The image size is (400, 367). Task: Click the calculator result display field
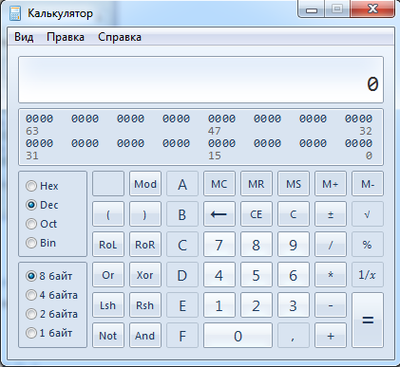(x=201, y=79)
